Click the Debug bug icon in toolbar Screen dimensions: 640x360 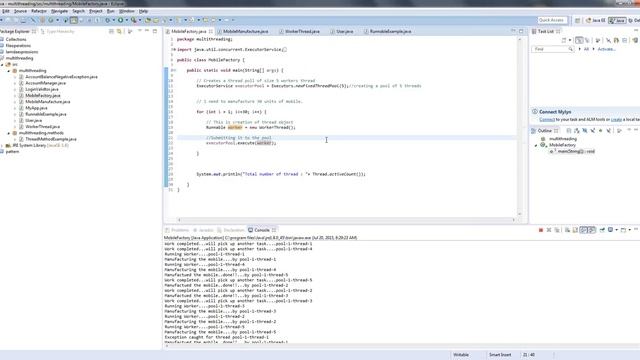point(108,20)
